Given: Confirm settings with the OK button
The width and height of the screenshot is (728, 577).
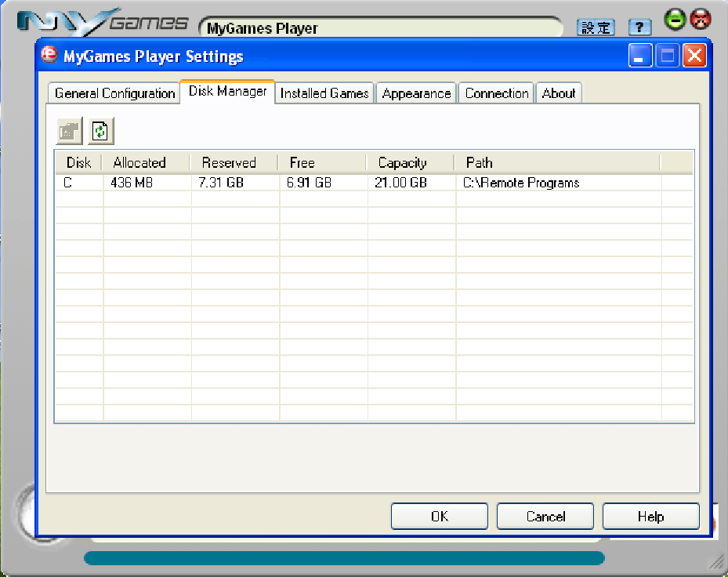Looking at the screenshot, I should pos(439,516).
